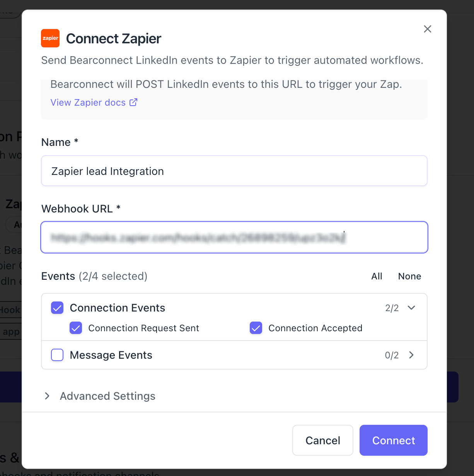This screenshot has width=474, height=476.
Task: Click the orange Zapier logo icon
Action: 50,38
